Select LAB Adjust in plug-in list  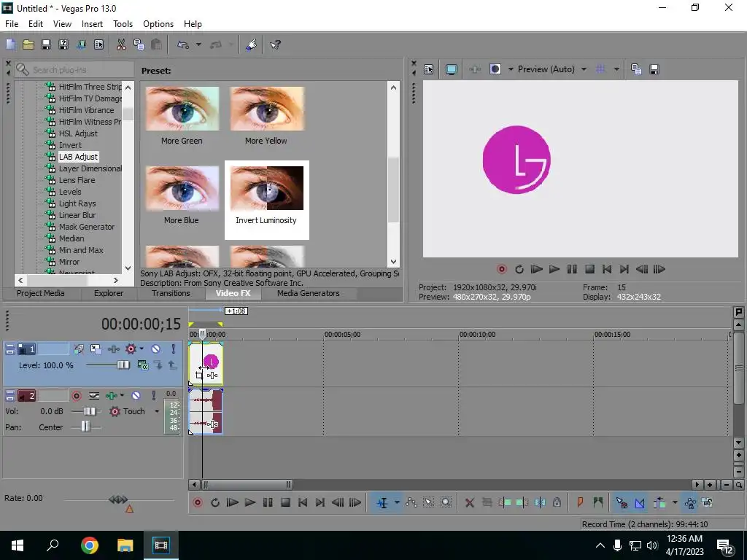(78, 157)
